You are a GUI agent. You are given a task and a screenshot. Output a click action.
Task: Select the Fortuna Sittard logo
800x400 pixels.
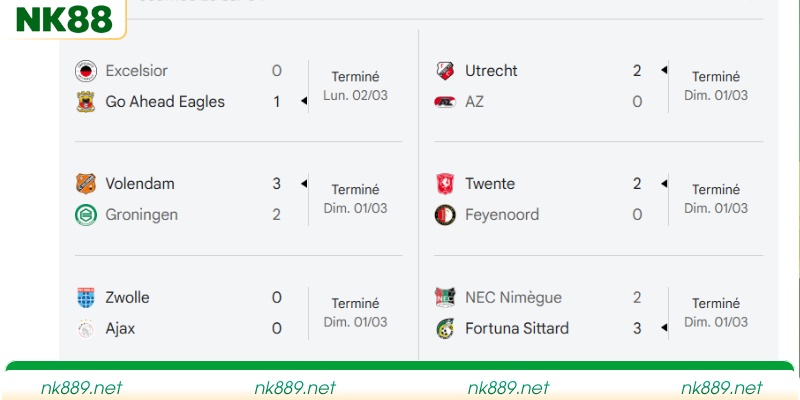[x=445, y=328]
